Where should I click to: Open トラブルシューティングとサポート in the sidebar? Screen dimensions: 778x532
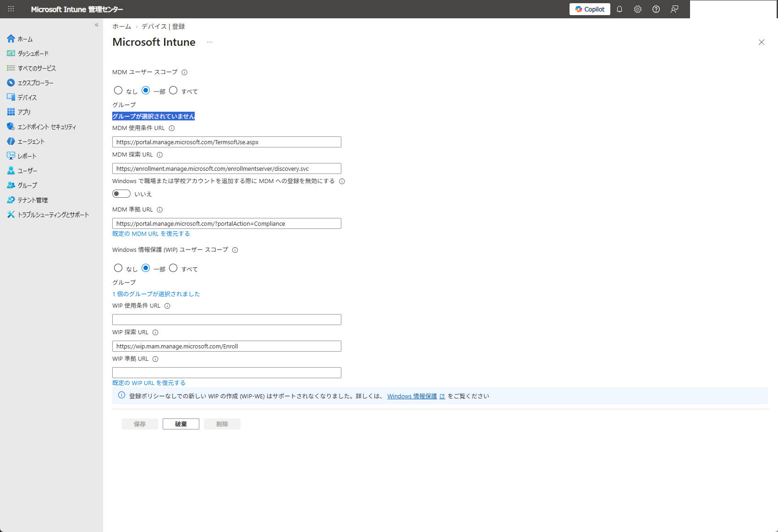(54, 214)
